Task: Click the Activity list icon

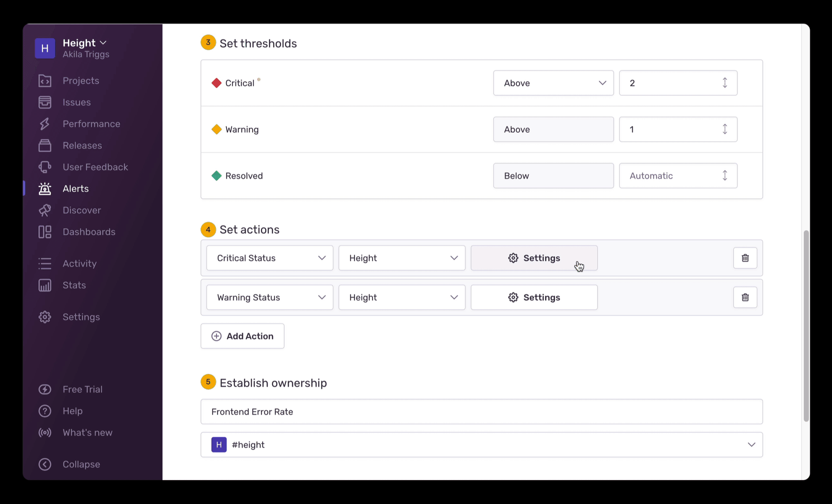Action: 45,263
